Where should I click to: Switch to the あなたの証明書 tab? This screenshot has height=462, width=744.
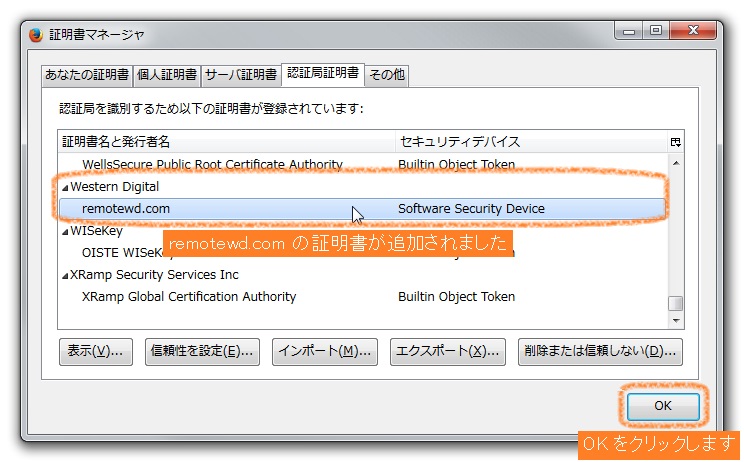[87, 75]
